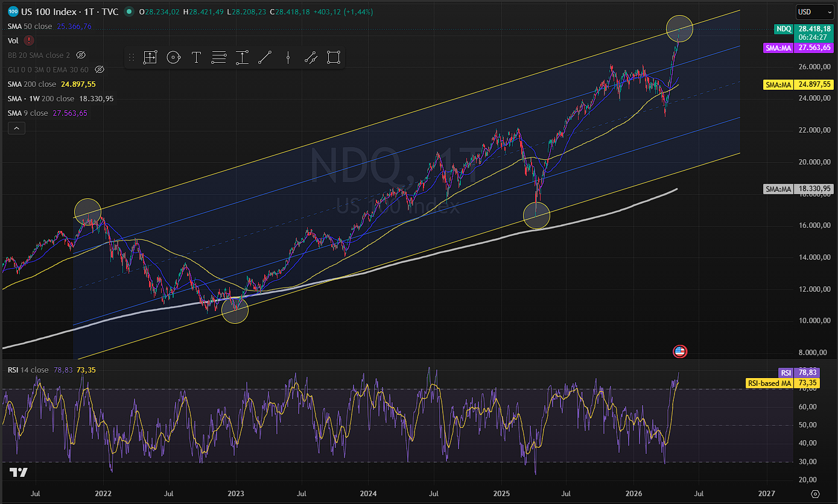Select the Fib retracement tool
Image resolution: width=838 pixels, height=504 pixels.
tap(219, 57)
